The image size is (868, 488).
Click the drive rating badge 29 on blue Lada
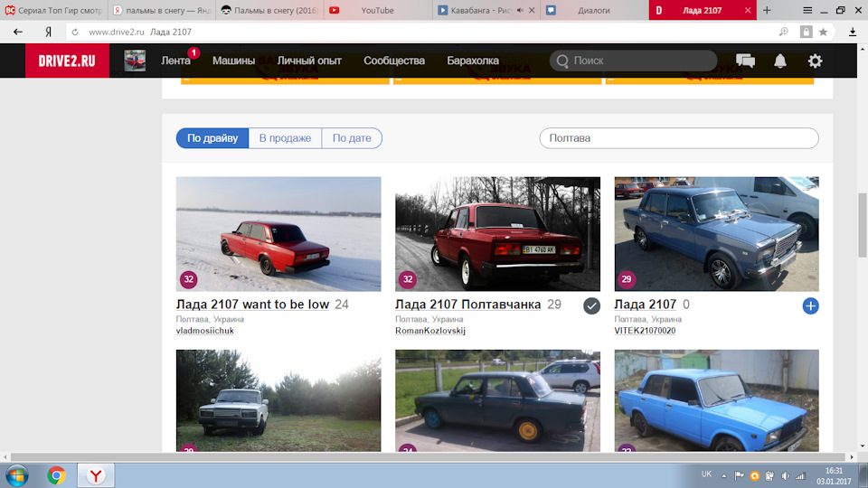pyautogui.click(x=626, y=279)
